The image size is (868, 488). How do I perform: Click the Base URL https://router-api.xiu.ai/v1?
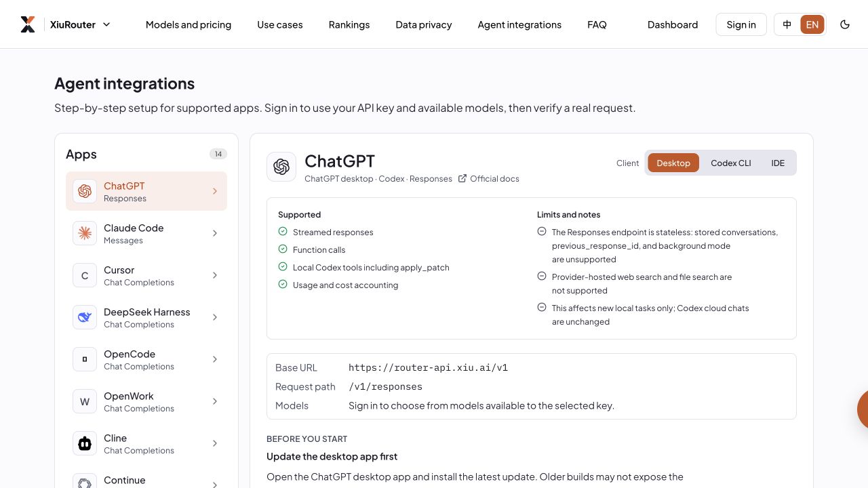coord(428,368)
